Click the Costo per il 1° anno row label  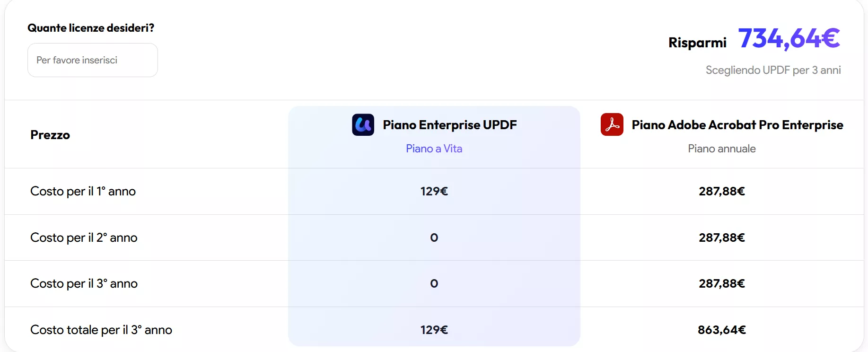coord(83,191)
